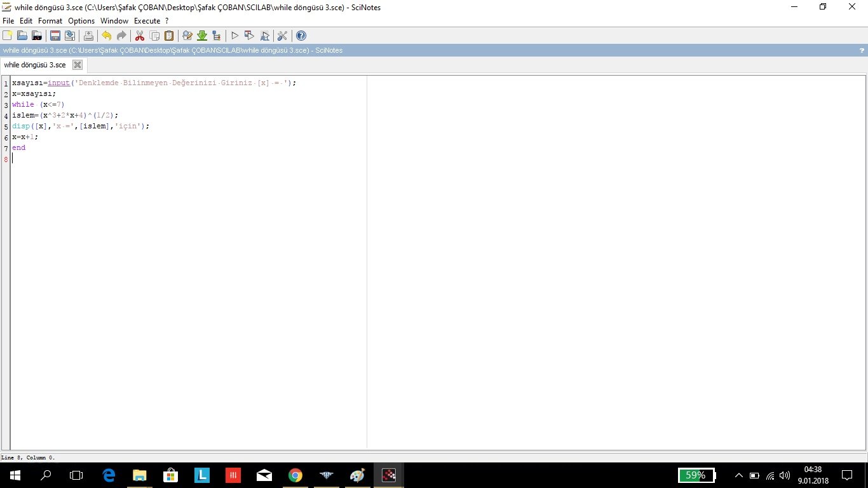Open the red app icon on the taskbar
The image size is (868, 488).
coord(233,475)
